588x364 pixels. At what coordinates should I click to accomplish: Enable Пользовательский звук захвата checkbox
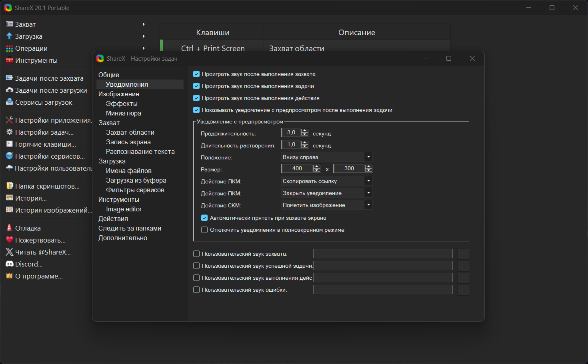tap(196, 254)
